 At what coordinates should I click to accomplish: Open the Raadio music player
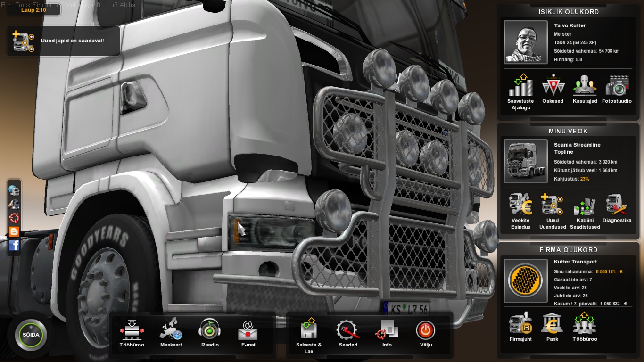coord(210,333)
